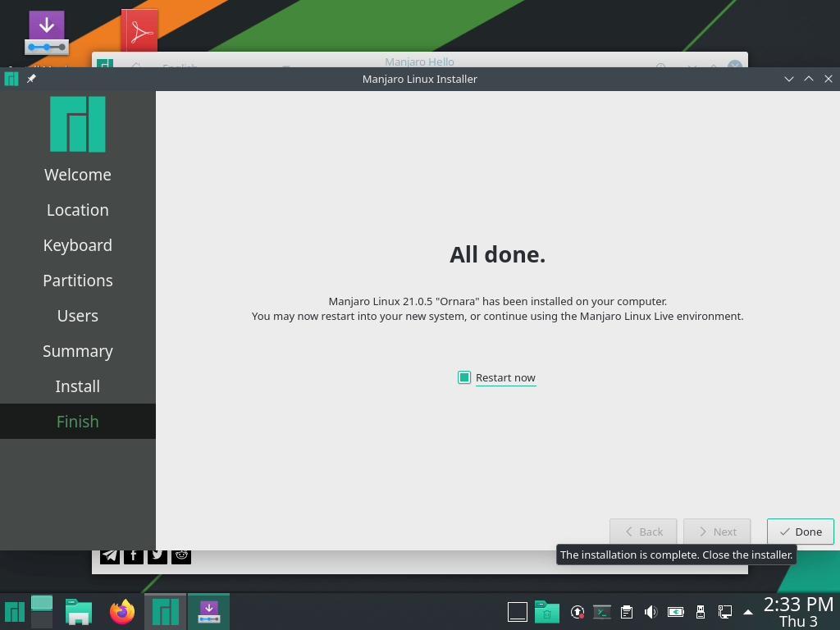This screenshot has height=630, width=840.
Task: Switch to Manjaro Hello taskbar entry
Action: 166,612
